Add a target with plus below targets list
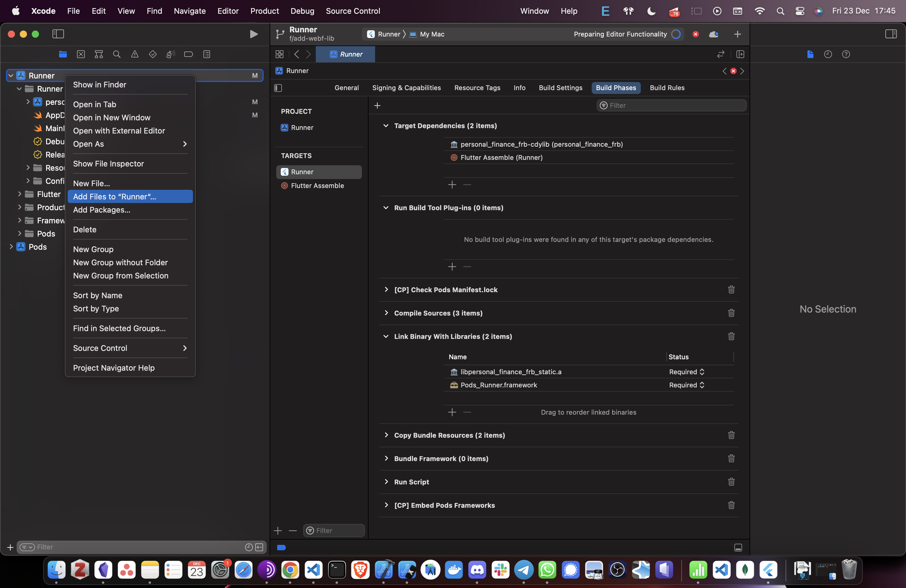This screenshot has height=588, width=906. coord(278,531)
